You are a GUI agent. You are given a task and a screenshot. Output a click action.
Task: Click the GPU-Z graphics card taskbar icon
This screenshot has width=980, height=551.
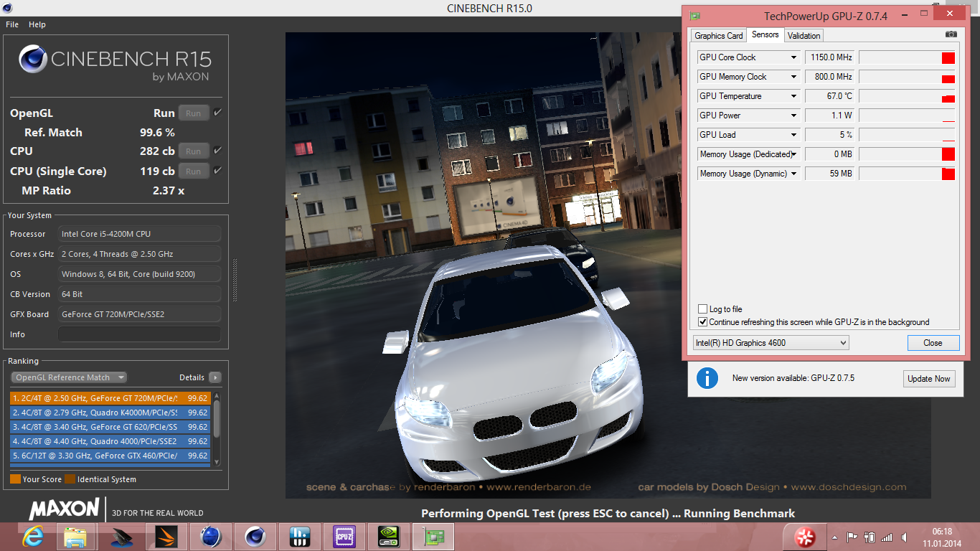(x=434, y=537)
